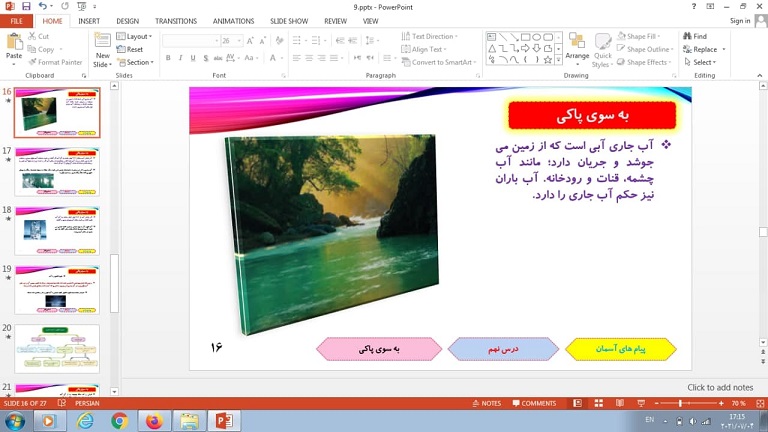This screenshot has height=432, width=768.
Task: Toggle Italic formatting
Action: pyautogui.click(x=181, y=58)
